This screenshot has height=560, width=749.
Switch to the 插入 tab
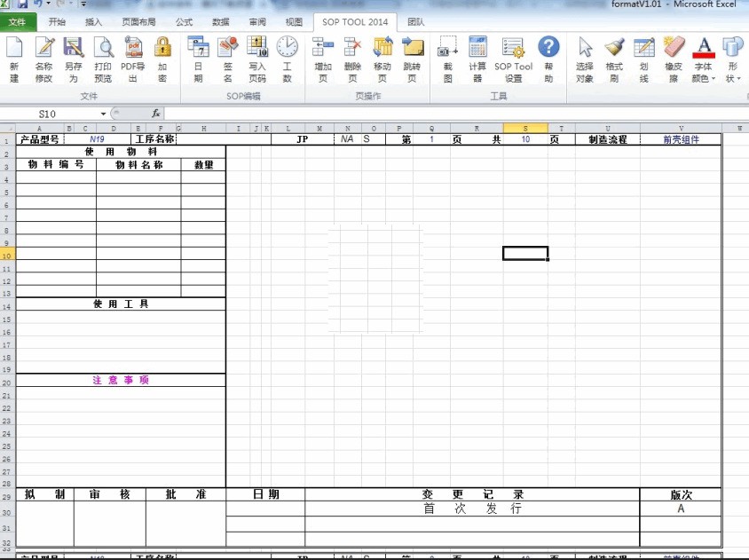94,22
